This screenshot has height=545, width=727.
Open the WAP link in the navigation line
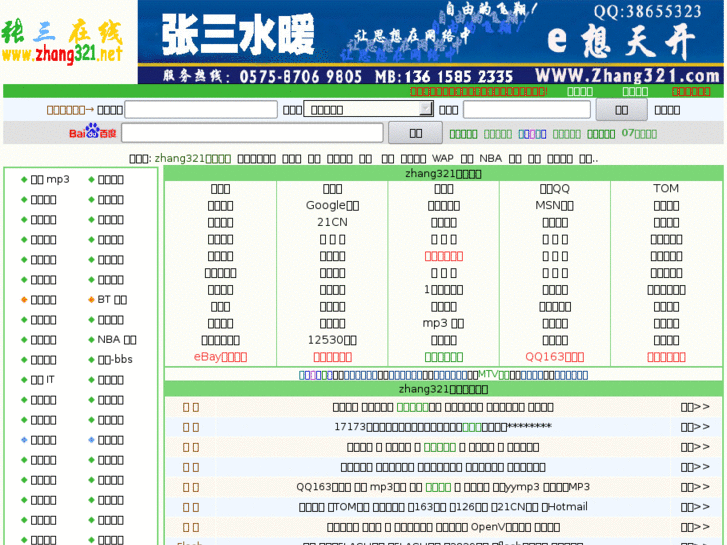(x=443, y=159)
